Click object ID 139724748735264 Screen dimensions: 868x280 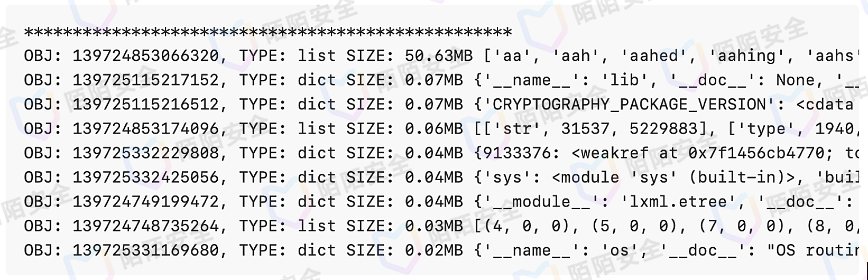pos(145,226)
